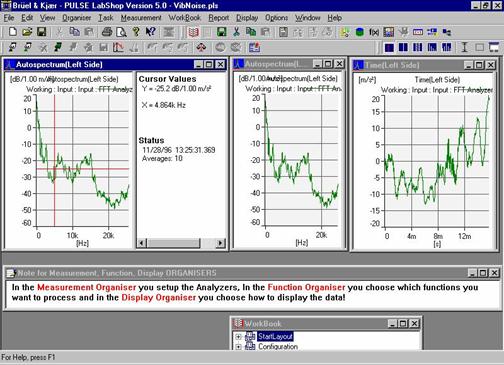Viewport: 504px width, 365px height.
Task: Expand the Configuration tree node
Action: coord(238,347)
